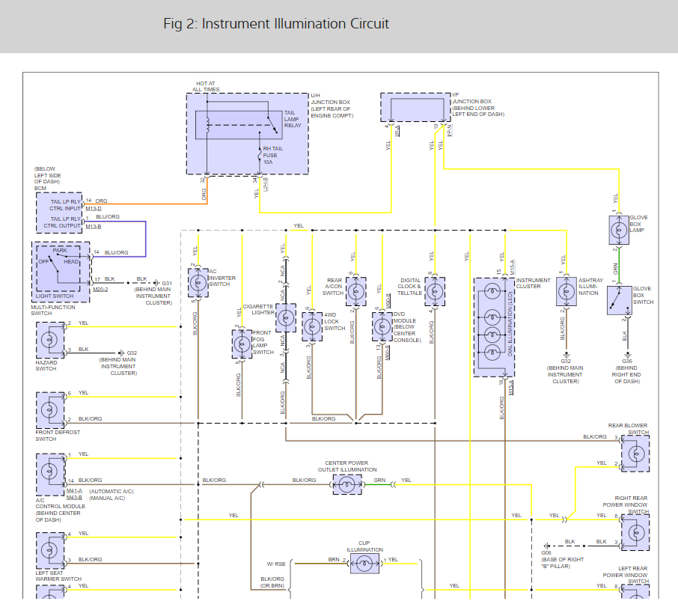678x616 pixels.
Task: Click the M13-D connector label
Action: pos(94,208)
